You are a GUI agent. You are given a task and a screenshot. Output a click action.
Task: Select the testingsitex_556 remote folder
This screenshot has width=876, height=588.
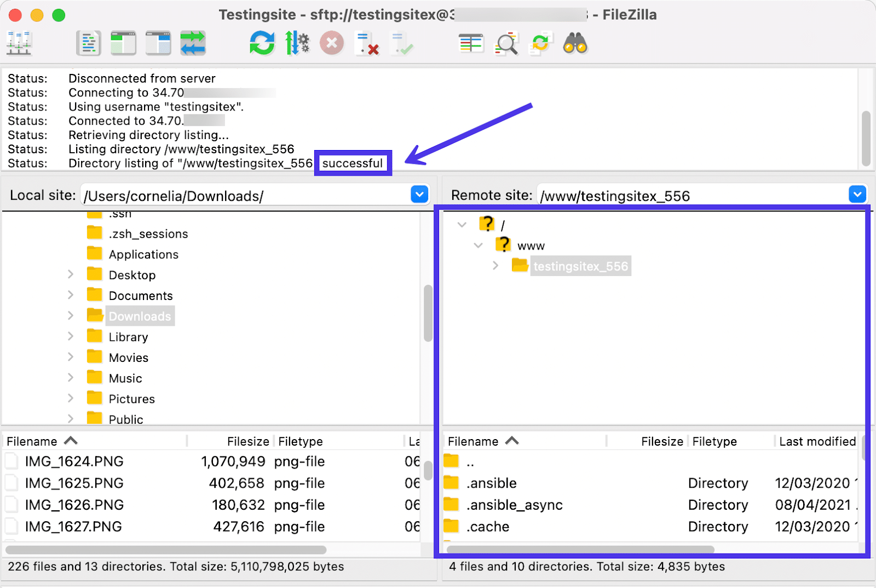(x=581, y=266)
